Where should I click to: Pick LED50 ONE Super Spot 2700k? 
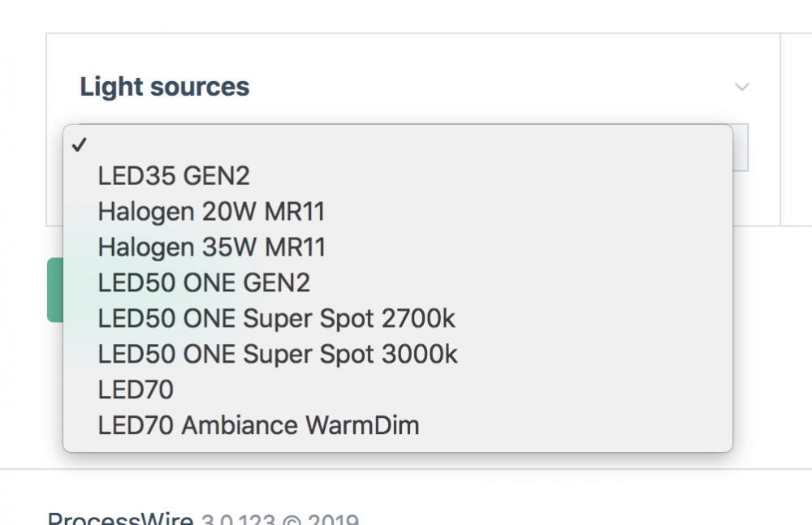click(x=276, y=318)
